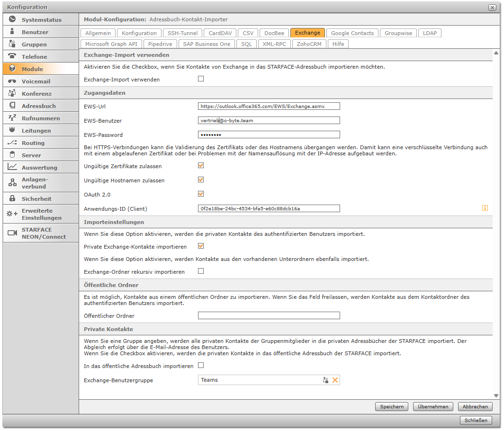Open the CardDAV tab
Image resolution: width=504 pixels, height=431 pixels.
[x=220, y=33]
